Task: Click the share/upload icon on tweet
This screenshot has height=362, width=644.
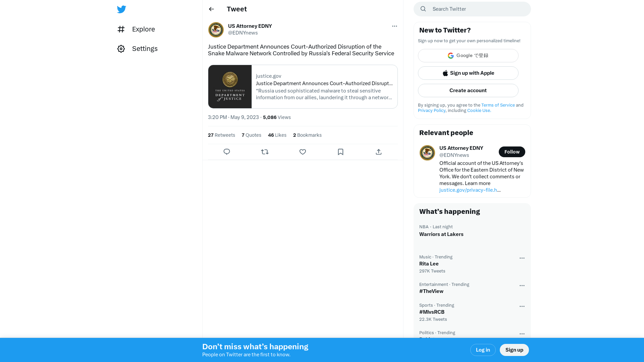Action: click(379, 152)
